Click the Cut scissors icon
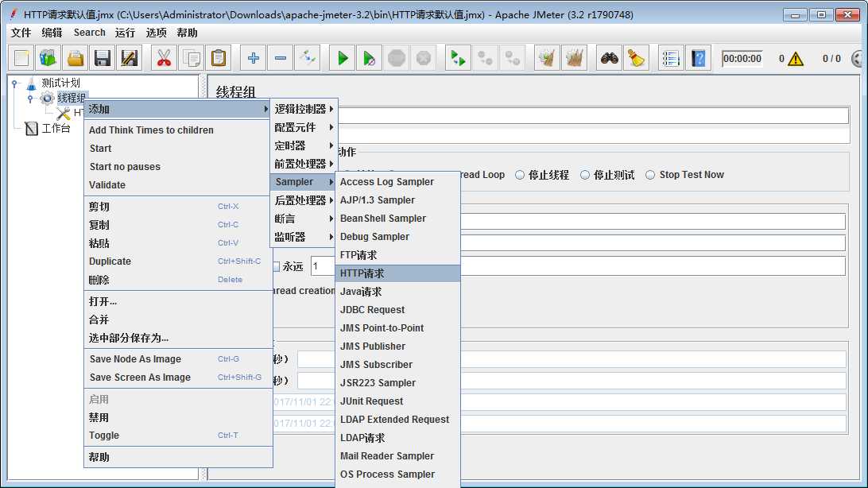This screenshot has width=868, height=488. tap(164, 58)
